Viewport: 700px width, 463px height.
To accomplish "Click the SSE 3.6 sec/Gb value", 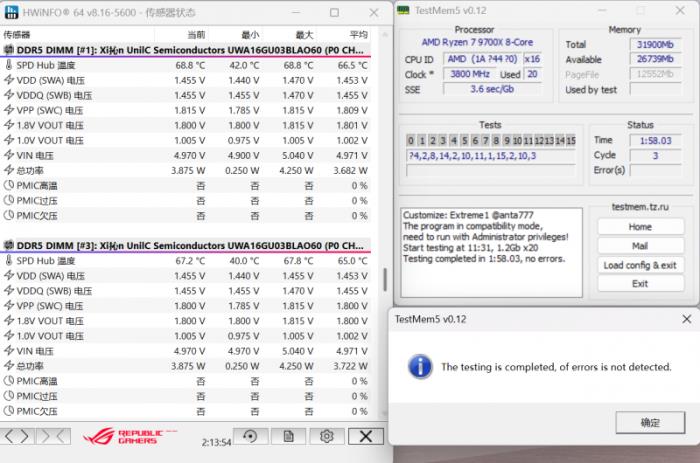I will coord(492,89).
